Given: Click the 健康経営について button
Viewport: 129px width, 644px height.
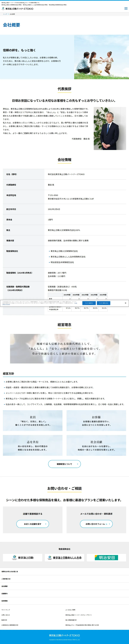Looking at the screenshot, I should coord(64,464).
